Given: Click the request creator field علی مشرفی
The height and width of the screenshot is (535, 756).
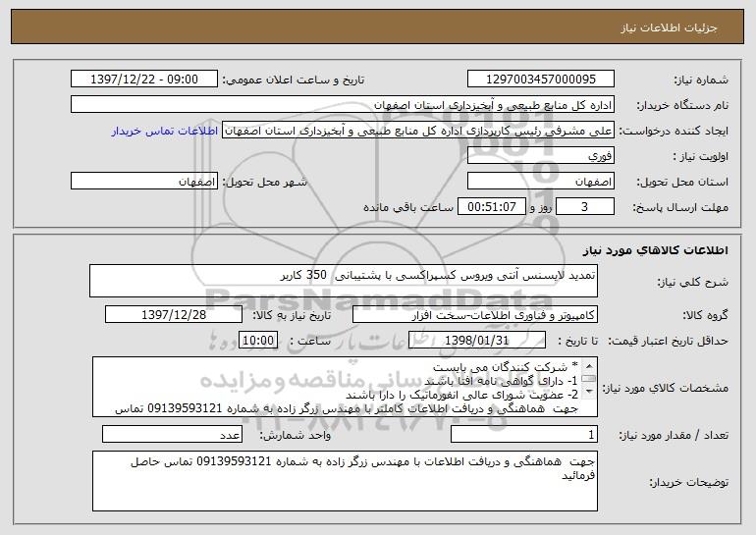Looking at the screenshot, I should (418, 131).
